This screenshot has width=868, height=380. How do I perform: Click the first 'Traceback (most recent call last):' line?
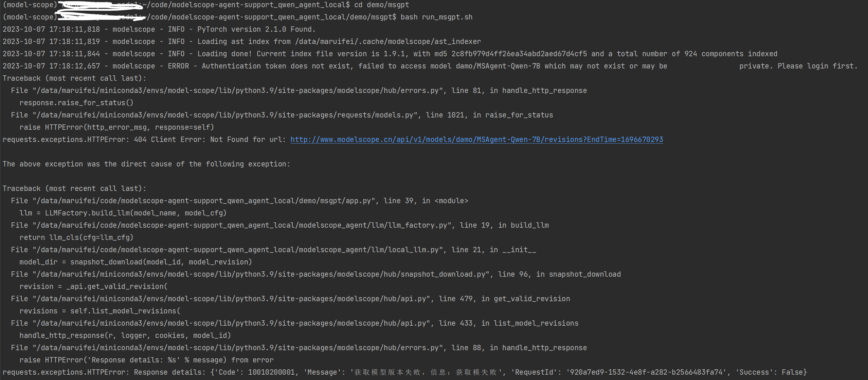74,78
